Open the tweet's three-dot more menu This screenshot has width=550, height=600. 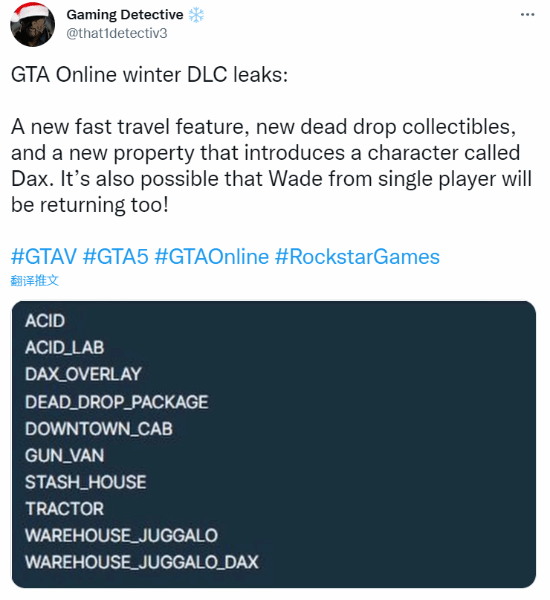(x=527, y=15)
